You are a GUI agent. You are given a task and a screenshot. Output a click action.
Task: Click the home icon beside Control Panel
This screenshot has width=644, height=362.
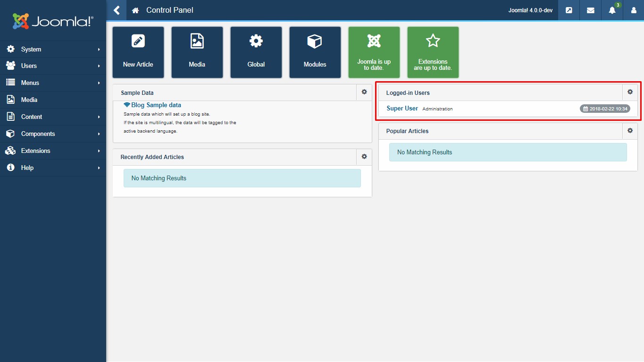click(x=135, y=10)
